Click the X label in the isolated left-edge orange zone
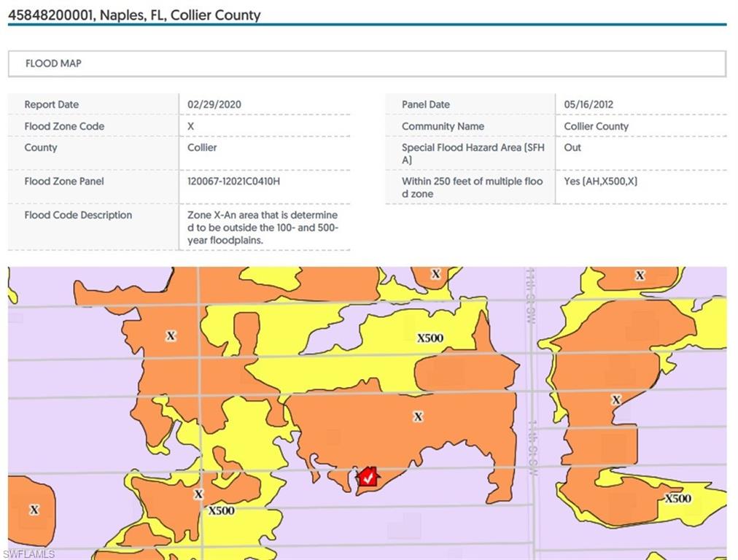Viewport: 738px width, 560px height. [x=34, y=510]
